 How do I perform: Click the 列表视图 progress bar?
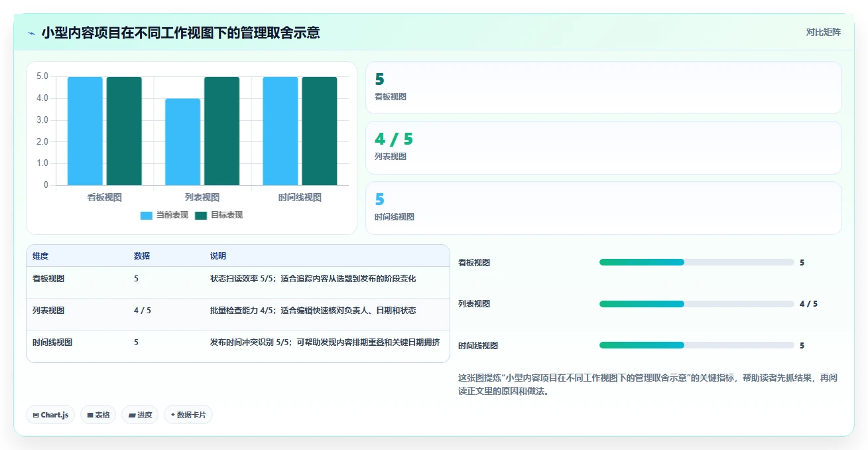(696, 304)
